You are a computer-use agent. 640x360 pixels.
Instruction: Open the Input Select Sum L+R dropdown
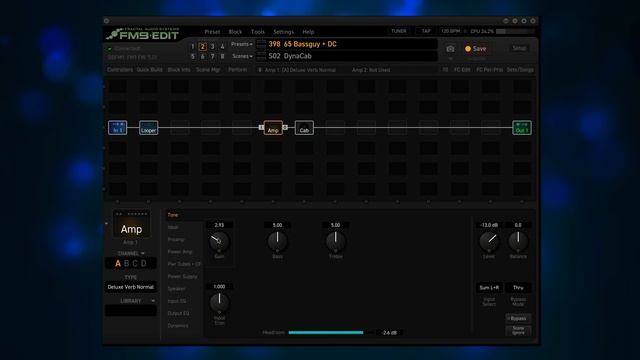[x=489, y=288]
